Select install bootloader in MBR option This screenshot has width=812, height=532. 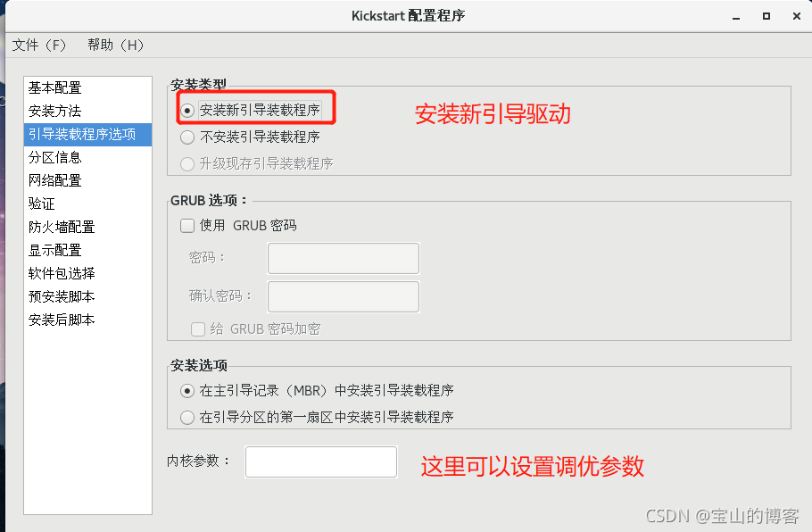point(187,390)
